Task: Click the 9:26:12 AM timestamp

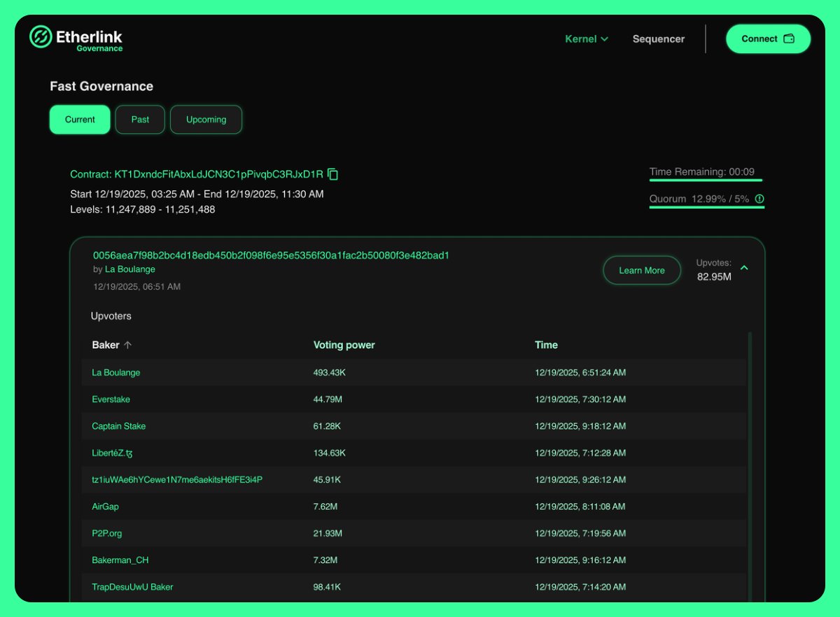Action: 580,480
